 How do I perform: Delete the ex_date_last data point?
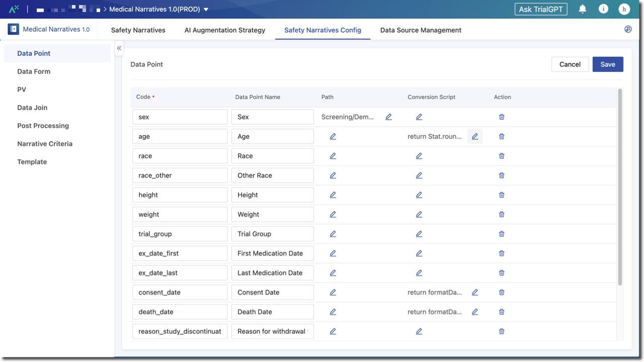point(502,273)
